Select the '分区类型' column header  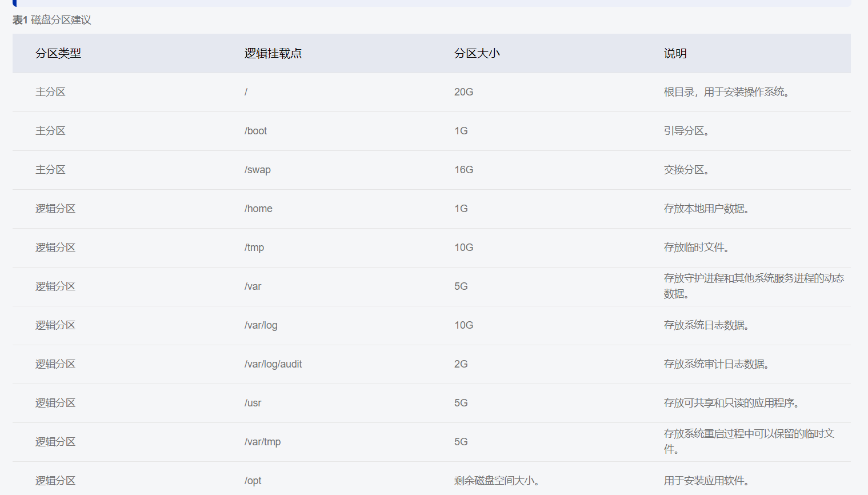[58, 53]
